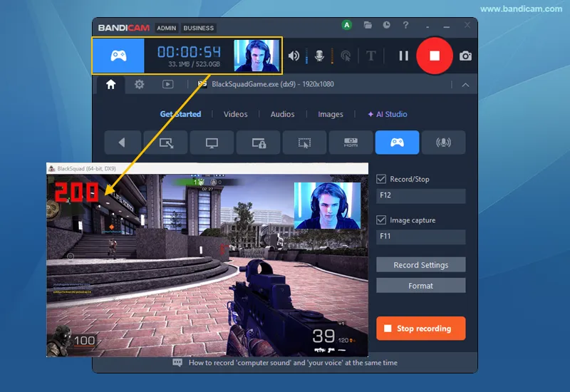The height and width of the screenshot is (392, 570).
Task: Click the 00:00:54 recording timer
Action: [x=189, y=52]
